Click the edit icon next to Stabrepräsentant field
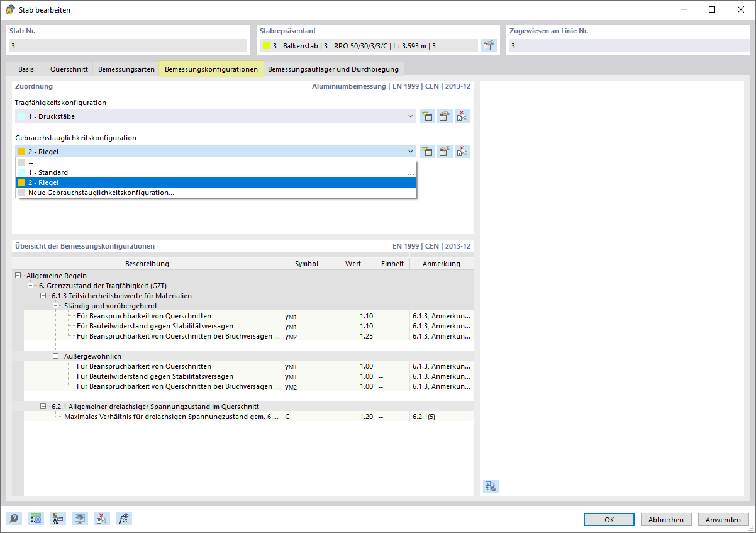The width and height of the screenshot is (756, 533). pos(489,45)
